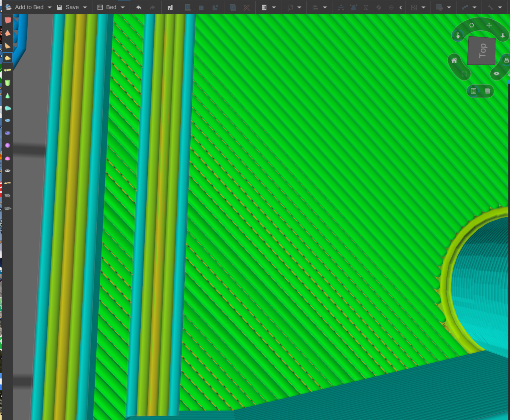Enable Zoom view mode (down arrow icon)

click(x=503, y=35)
